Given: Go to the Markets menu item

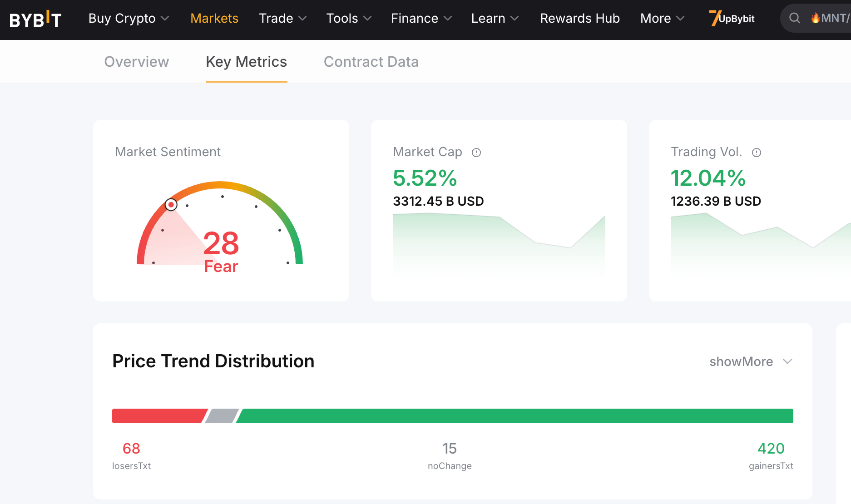Looking at the screenshot, I should pyautogui.click(x=214, y=18).
